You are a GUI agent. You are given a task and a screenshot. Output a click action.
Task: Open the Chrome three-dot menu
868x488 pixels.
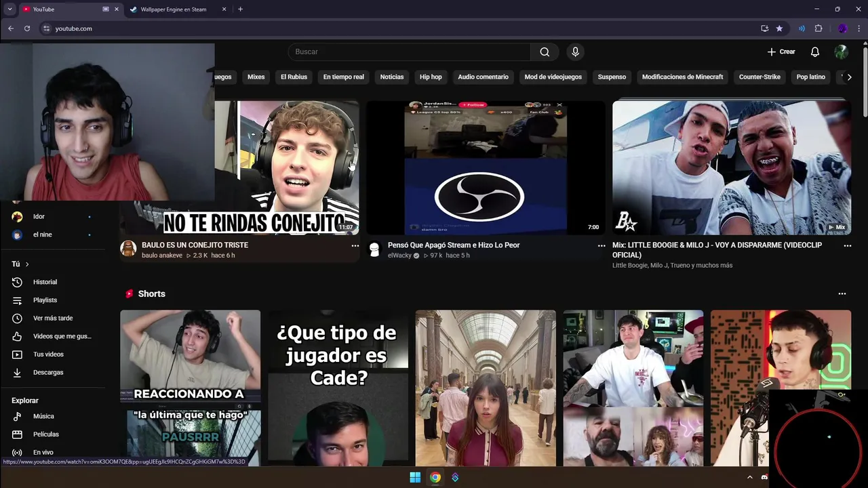(859, 28)
